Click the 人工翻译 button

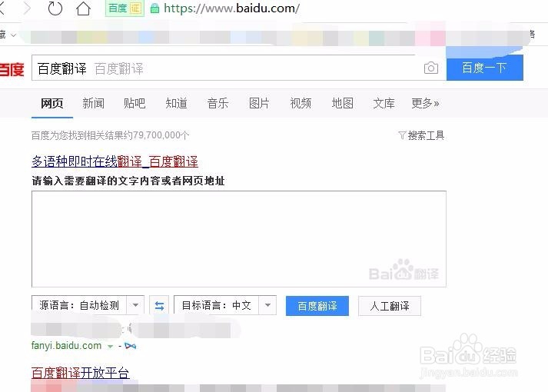[x=390, y=306]
